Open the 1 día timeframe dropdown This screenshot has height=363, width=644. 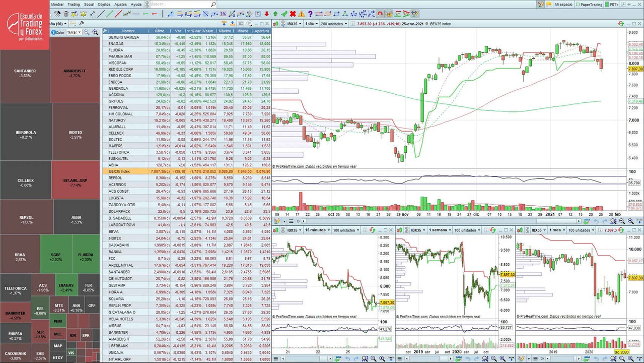coord(311,24)
